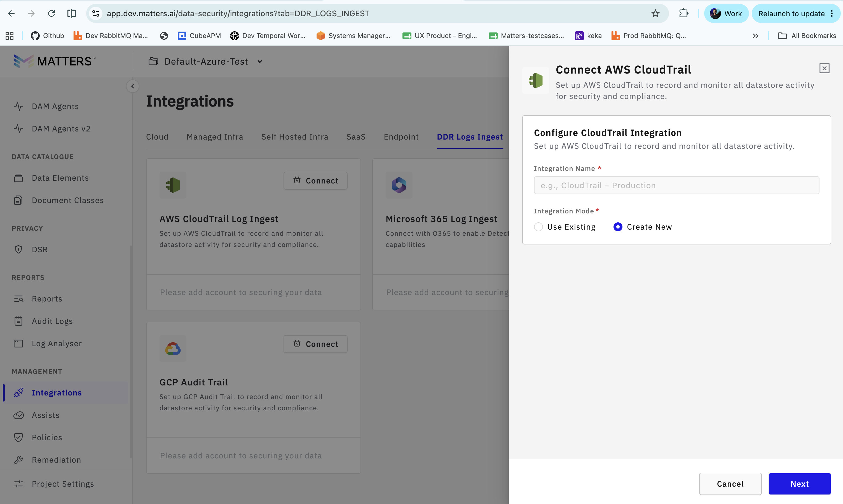Image resolution: width=843 pixels, height=504 pixels.
Task: Click the MATTERS logo
Action: 55,62
